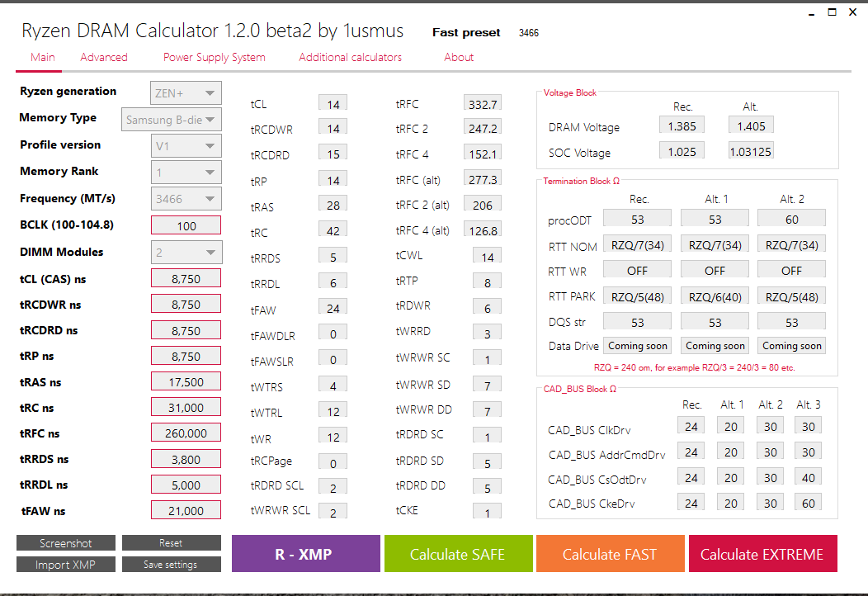Expand the Ryzen generation dropdown
This screenshot has width=868, height=596.
pos(186,93)
